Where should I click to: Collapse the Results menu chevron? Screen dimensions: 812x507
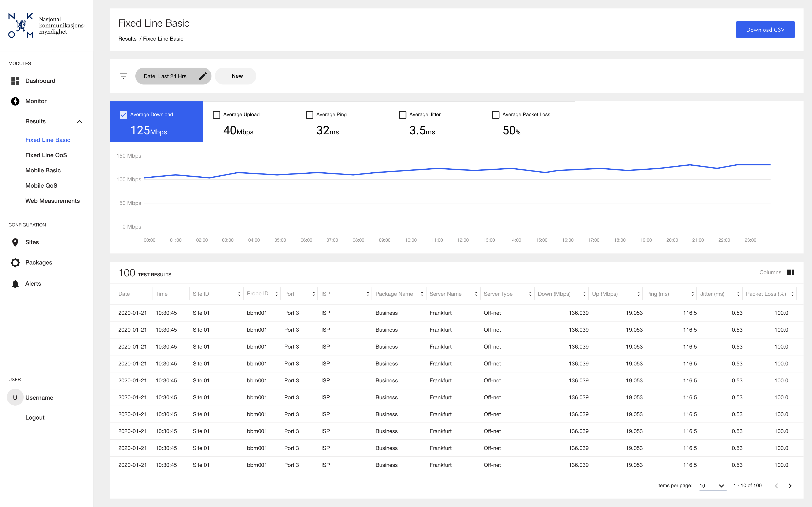80,121
